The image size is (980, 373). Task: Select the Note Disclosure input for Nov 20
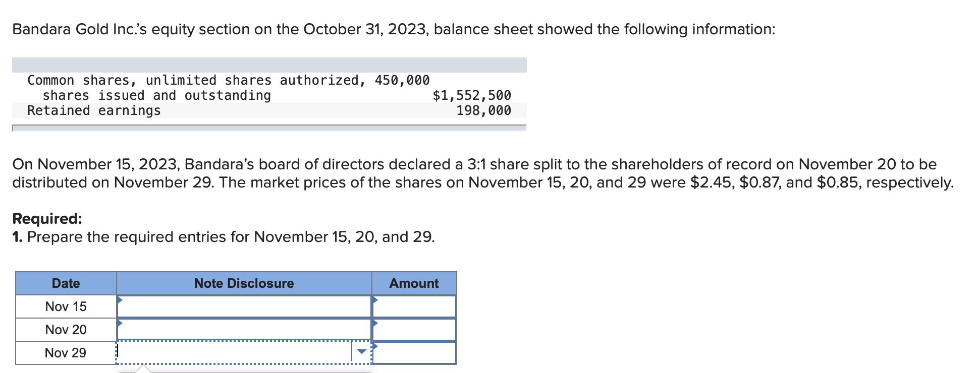[x=243, y=329]
